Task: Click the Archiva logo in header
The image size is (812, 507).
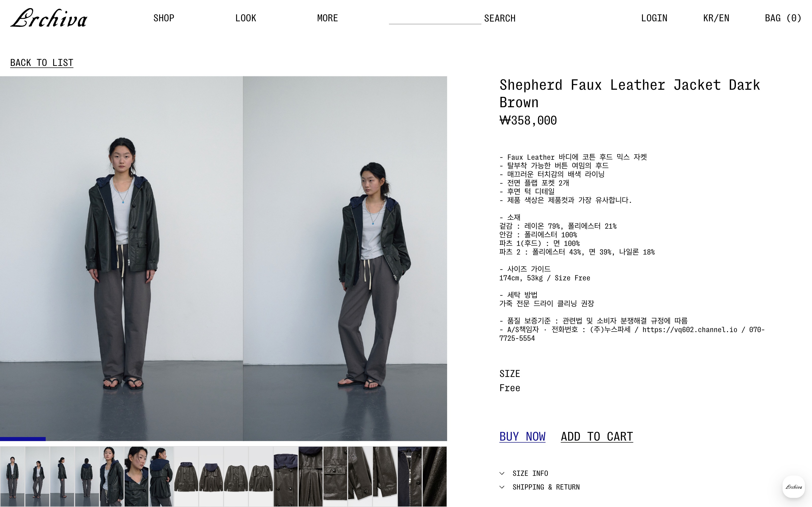Action: [x=49, y=18]
